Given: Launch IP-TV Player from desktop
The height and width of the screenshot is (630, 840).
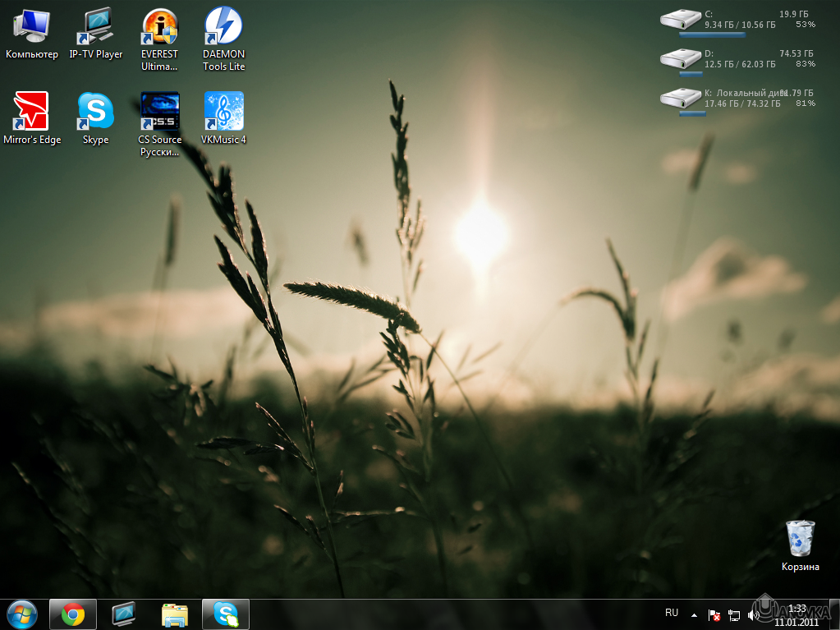Looking at the screenshot, I should (x=96, y=28).
